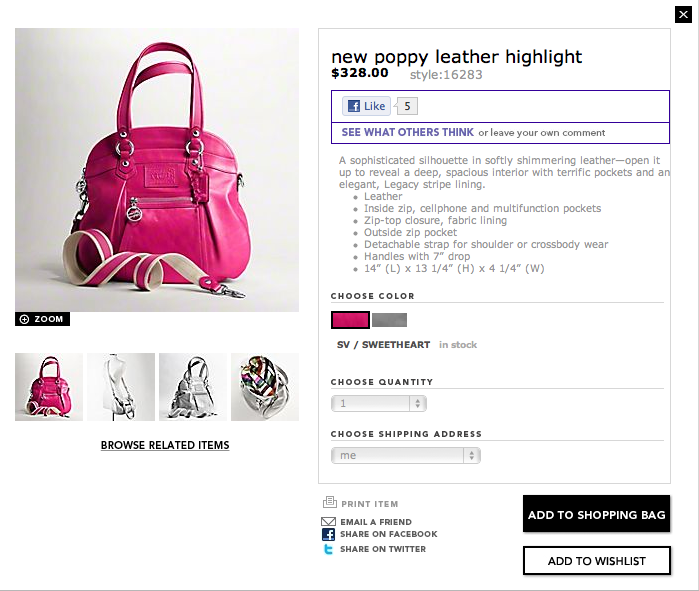Click the quantity dropdown stepper arrows
This screenshot has width=699, height=591.
pos(418,403)
